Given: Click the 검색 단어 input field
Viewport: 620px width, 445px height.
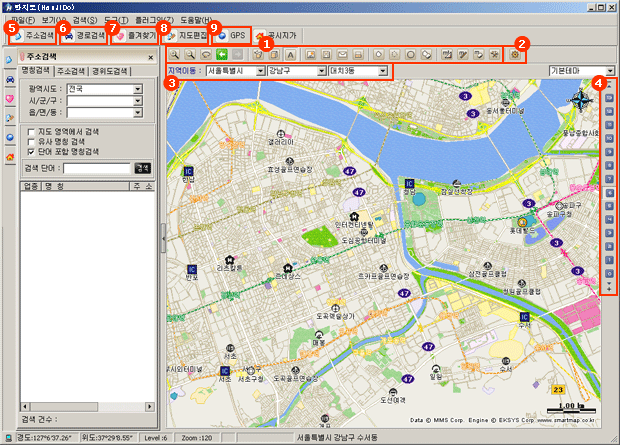Looking at the screenshot, I should 103,168.
